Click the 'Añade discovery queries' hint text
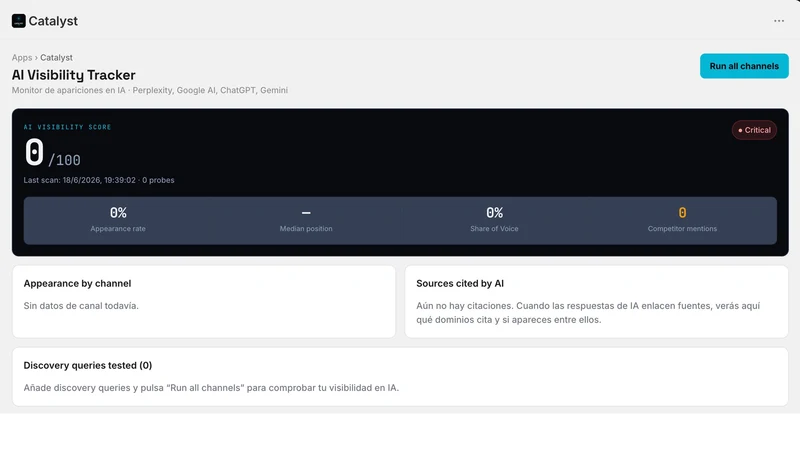 coord(211,388)
